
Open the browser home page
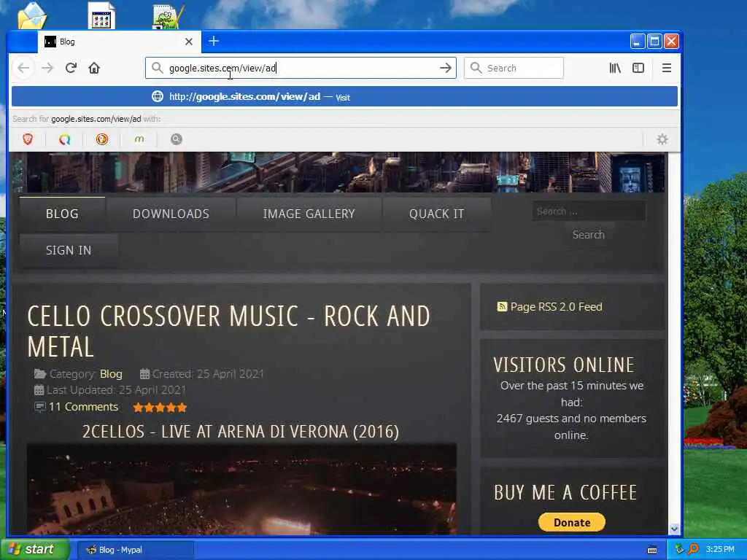94,68
